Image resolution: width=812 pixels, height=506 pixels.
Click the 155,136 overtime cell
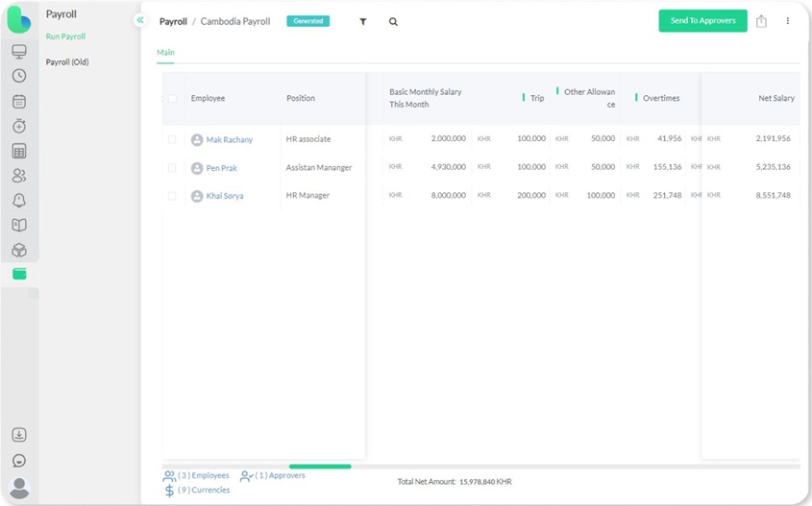click(x=668, y=167)
